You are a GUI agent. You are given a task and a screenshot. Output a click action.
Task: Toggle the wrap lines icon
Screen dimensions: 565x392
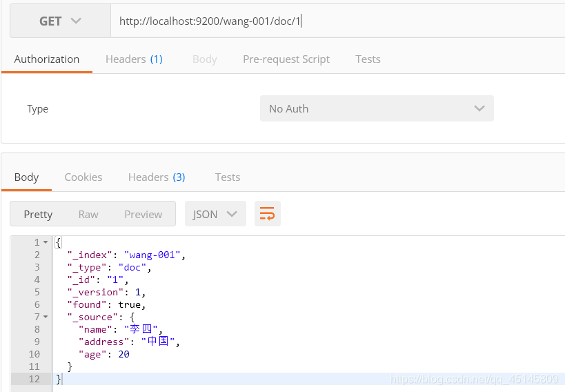[x=267, y=214]
